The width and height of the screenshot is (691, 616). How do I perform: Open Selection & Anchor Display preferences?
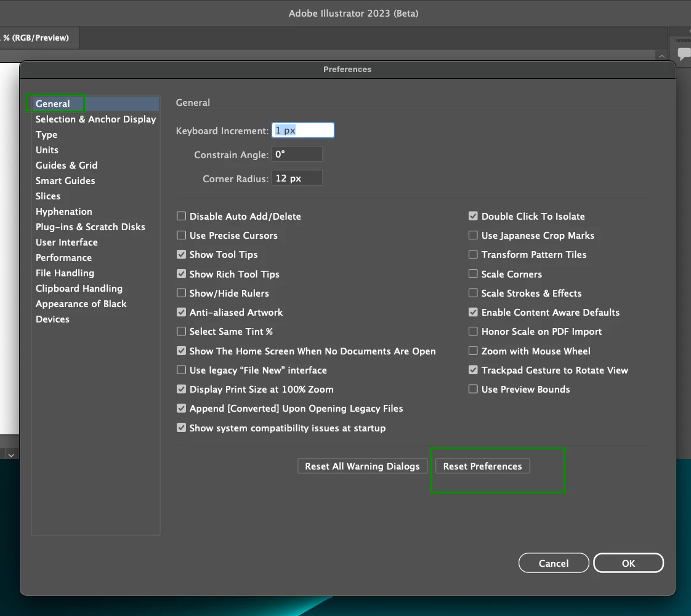coord(95,119)
